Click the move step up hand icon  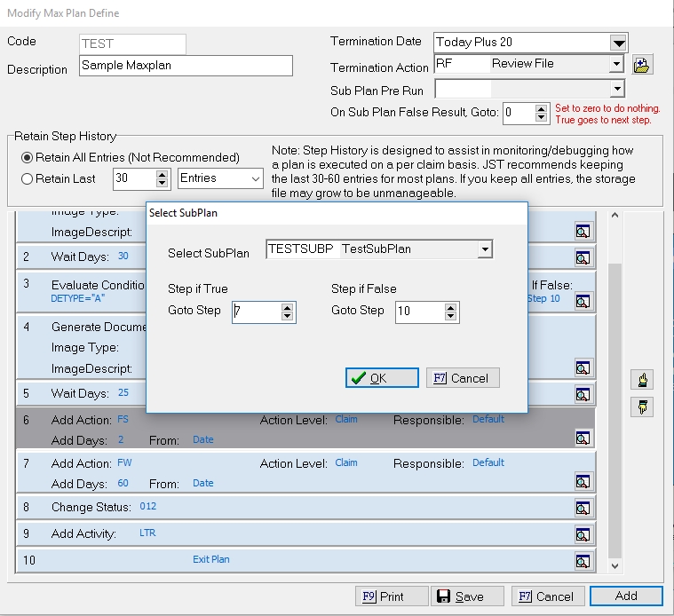pos(642,380)
